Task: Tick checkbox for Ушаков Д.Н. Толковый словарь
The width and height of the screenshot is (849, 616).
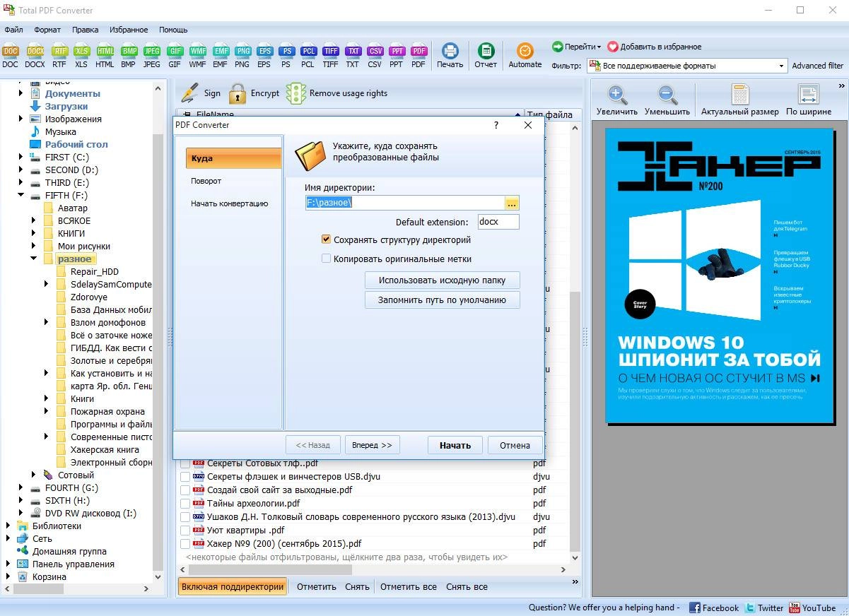Action: [x=185, y=517]
